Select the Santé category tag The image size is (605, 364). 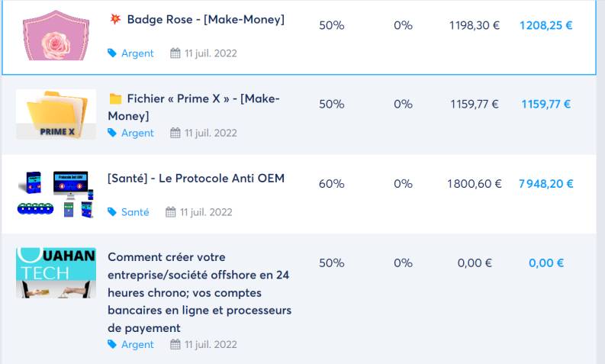(x=135, y=212)
